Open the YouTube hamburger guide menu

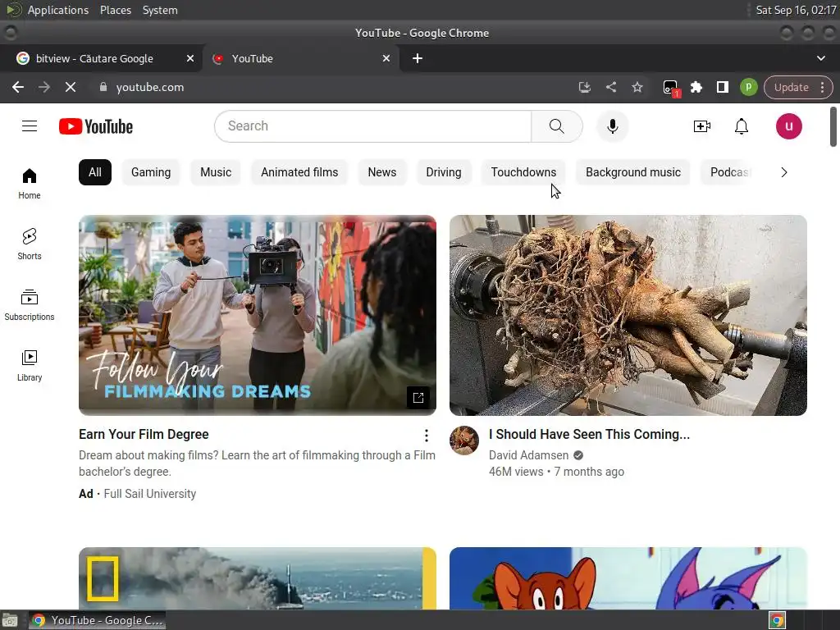tap(30, 126)
